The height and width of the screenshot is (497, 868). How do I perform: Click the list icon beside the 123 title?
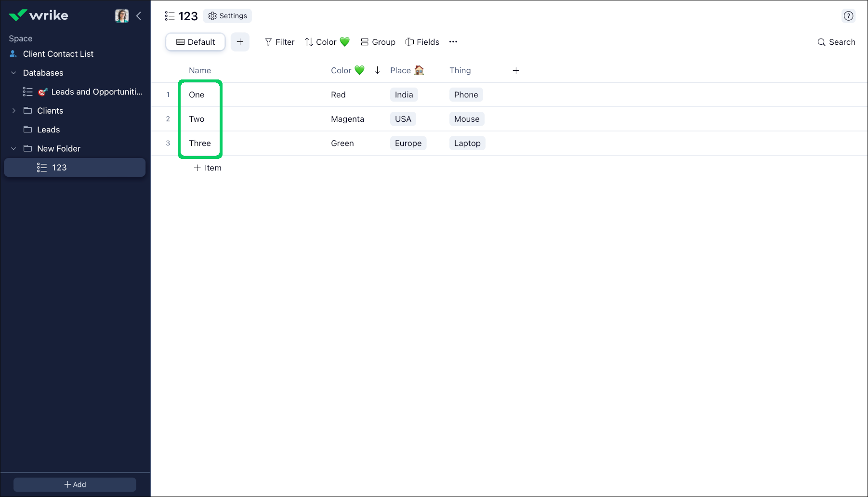click(x=170, y=16)
